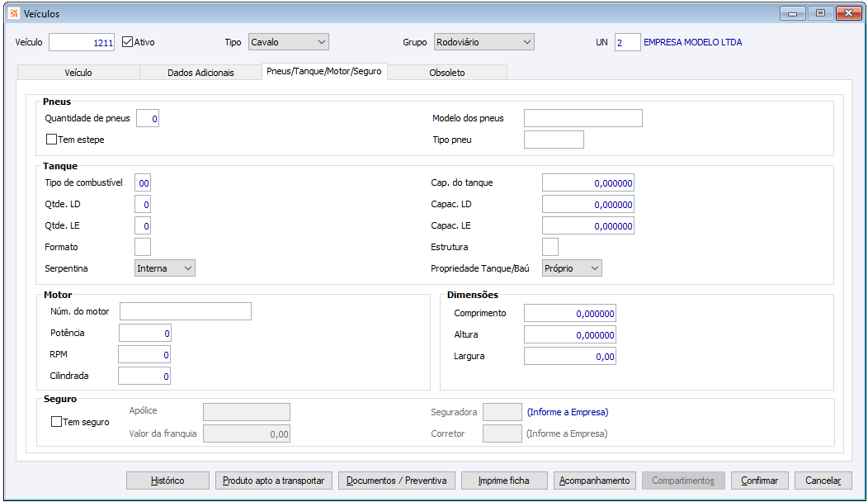868x502 pixels.
Task: Select the Cilindrada field
Action: [x=144, y=376]
